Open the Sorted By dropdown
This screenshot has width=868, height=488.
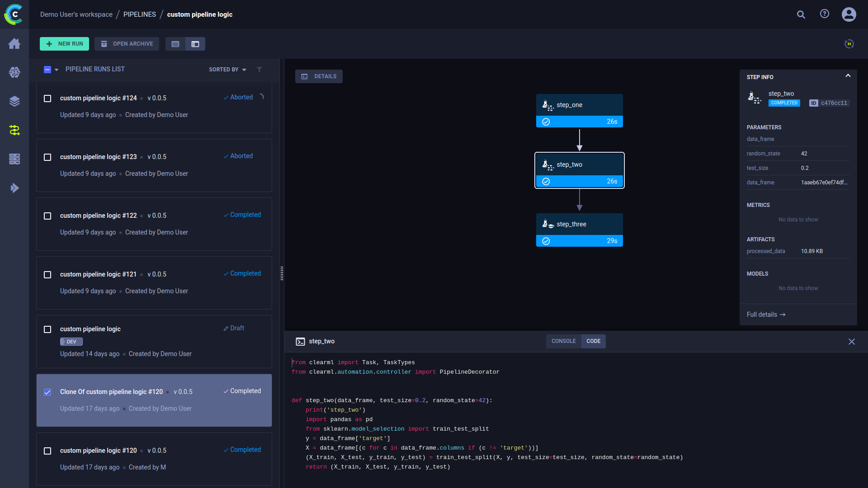click(x=228, y=70)
